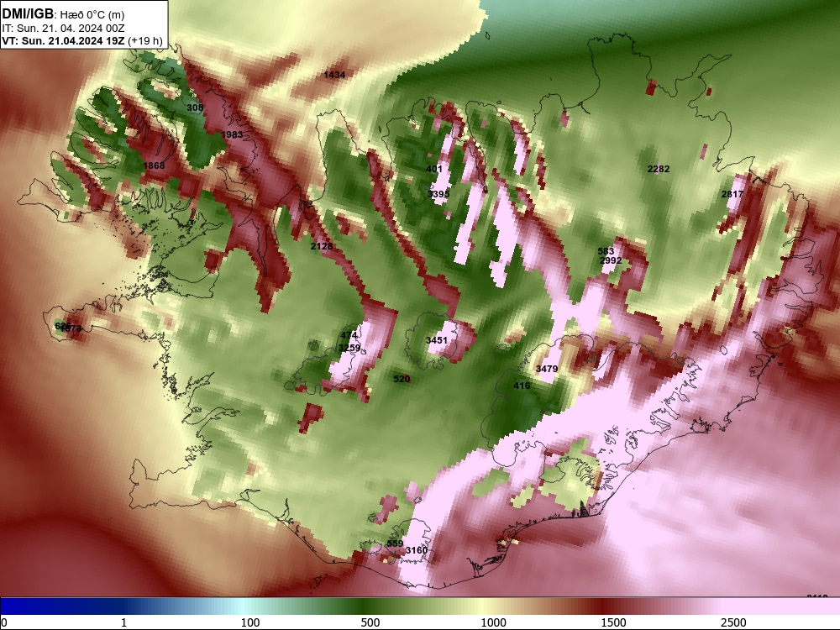Click the map value 1983
The height and width of the screenshot is (630, 840).
click(x=232, y=134)
